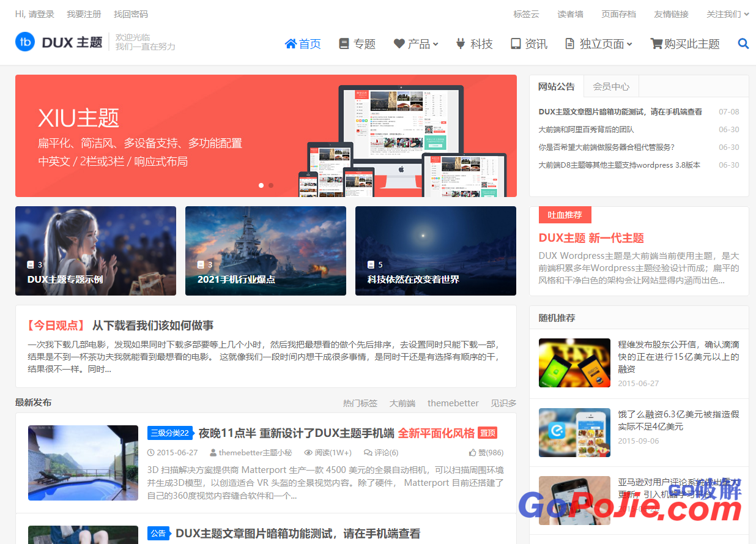Click the shopping cart icon
Viewport: 756px width, 544px height.
click(657, 43)
